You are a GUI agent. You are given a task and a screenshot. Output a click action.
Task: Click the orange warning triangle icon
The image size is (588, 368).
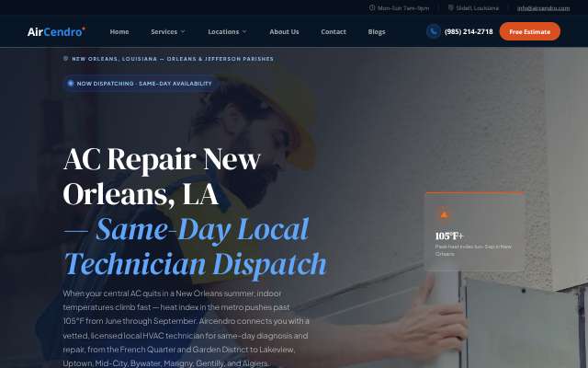coord(444,214)
